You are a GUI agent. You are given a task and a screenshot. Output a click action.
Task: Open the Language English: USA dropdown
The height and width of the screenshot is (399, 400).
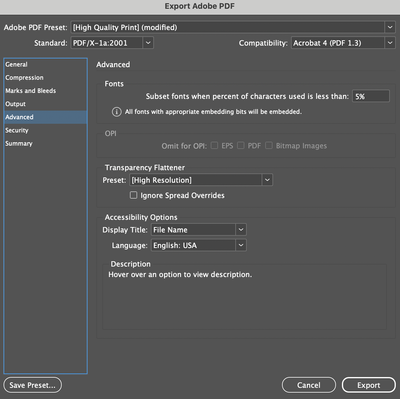[199, 245]
